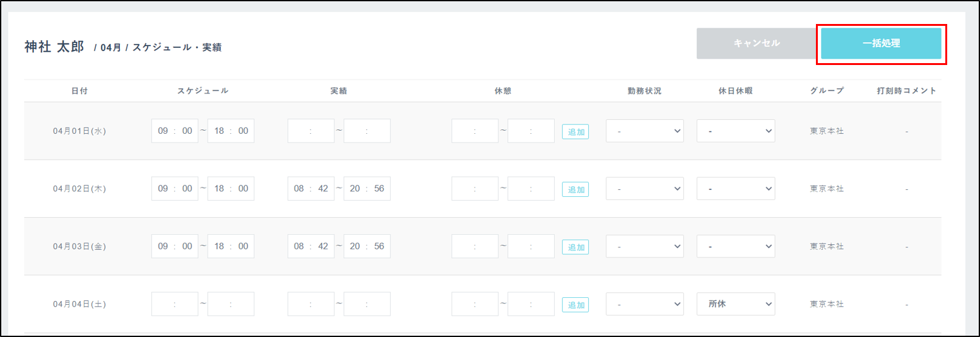This screenshot has height=337, width=980.
Task: Focus empty 実績 end field on 04月01日
Action: coord(367,131)
